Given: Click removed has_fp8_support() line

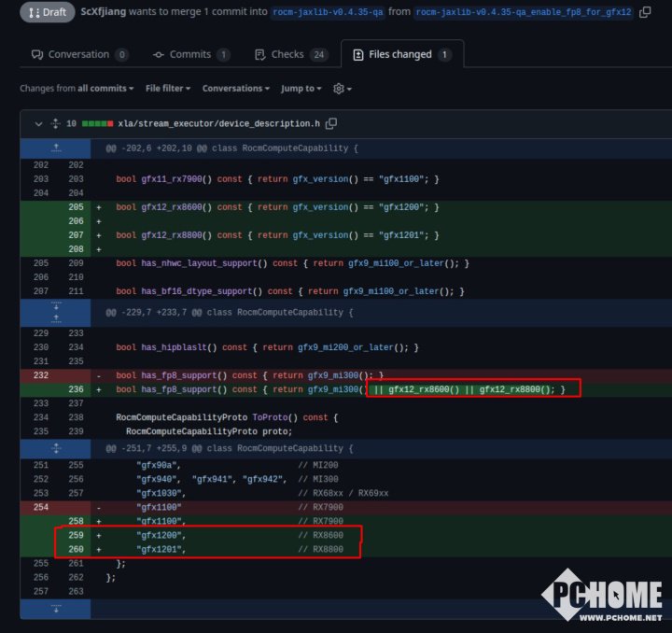Looking at the screenshot, I should pos(250,375).
